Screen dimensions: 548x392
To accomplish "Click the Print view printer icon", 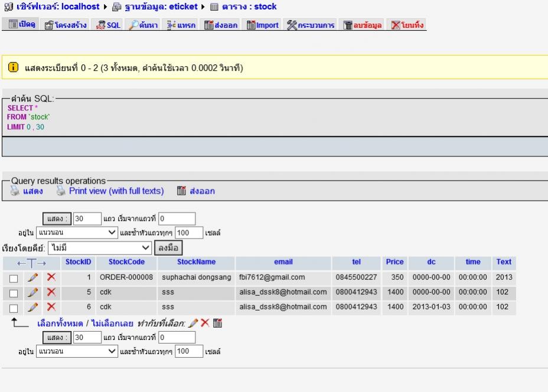I will coord(60,191).
